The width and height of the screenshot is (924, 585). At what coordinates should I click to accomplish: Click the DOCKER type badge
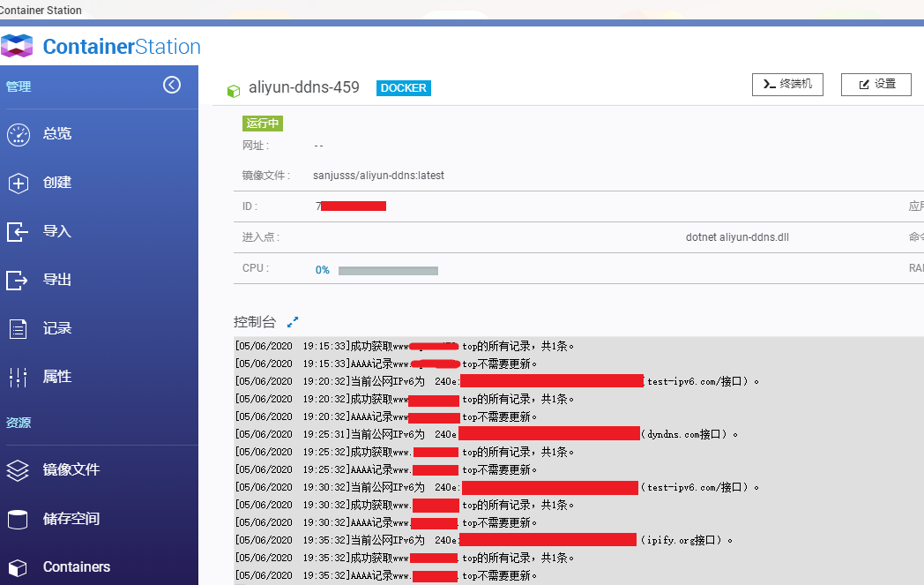(x=404, y=88)
